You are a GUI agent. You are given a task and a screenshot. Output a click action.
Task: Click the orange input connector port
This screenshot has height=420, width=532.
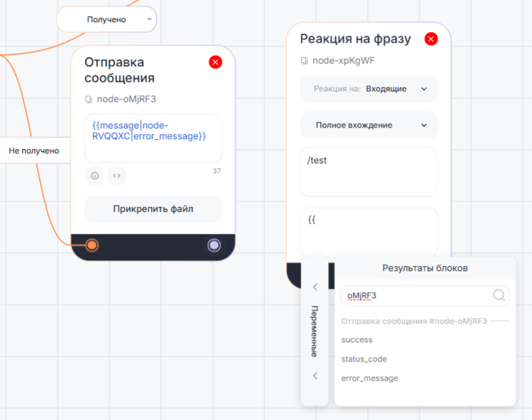[x=92, y=245]
